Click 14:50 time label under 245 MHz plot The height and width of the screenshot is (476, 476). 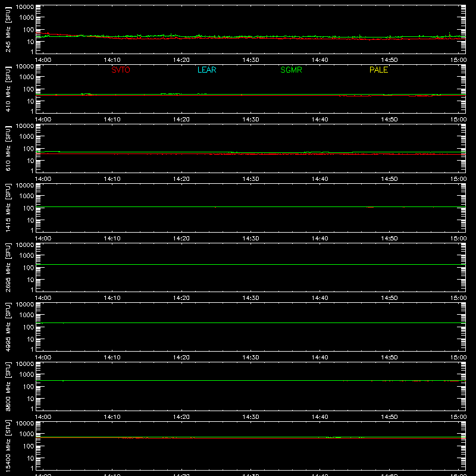click(x=389, y=60)
